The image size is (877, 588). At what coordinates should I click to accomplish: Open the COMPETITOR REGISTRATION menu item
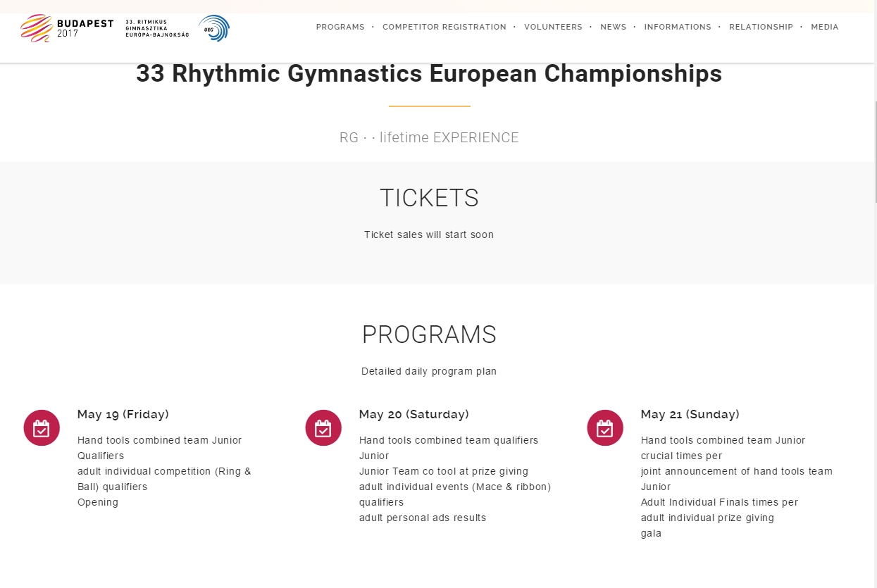(x=444, y=27)
